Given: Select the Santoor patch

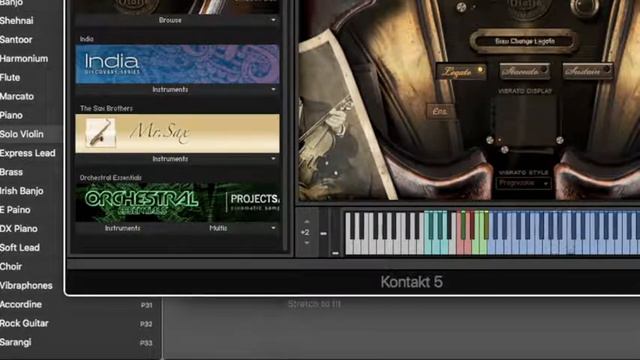Looking at the screenshot, I should (16, 40).
